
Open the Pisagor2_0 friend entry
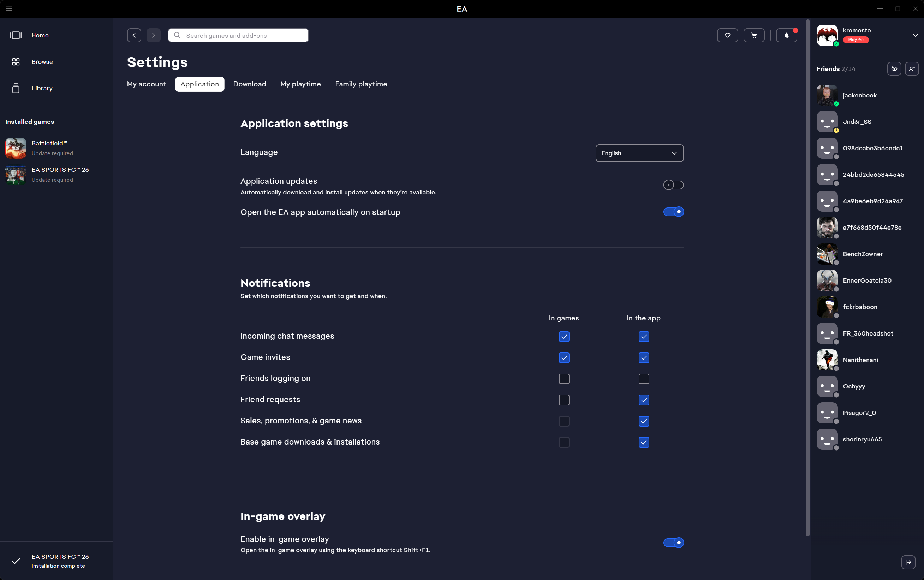[x=867, y=412]
